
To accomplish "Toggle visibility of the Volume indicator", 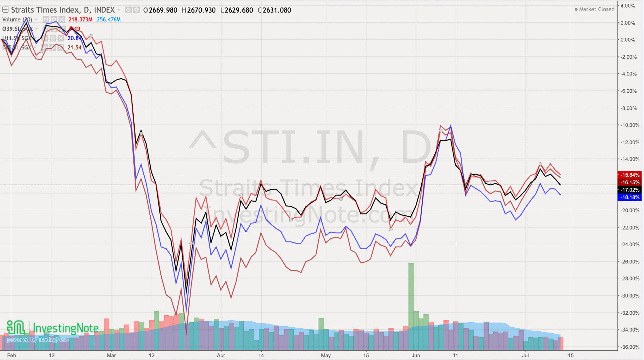I will [46, 19].
